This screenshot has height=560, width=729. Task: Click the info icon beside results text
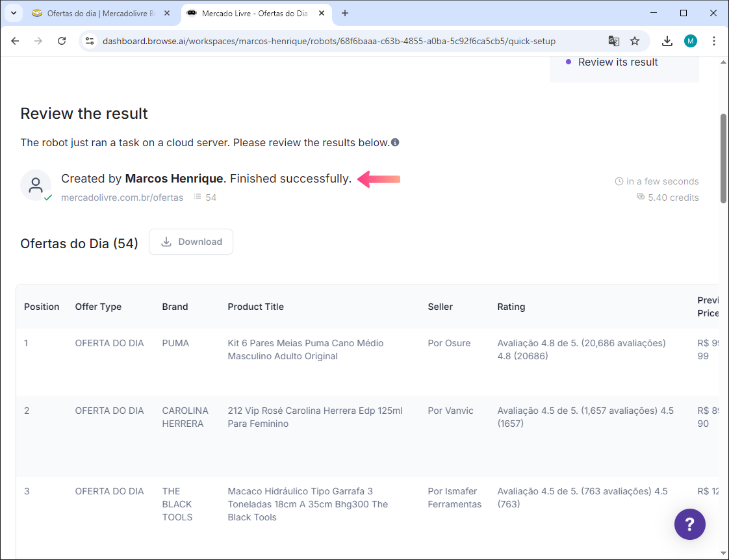pos(395,142)
